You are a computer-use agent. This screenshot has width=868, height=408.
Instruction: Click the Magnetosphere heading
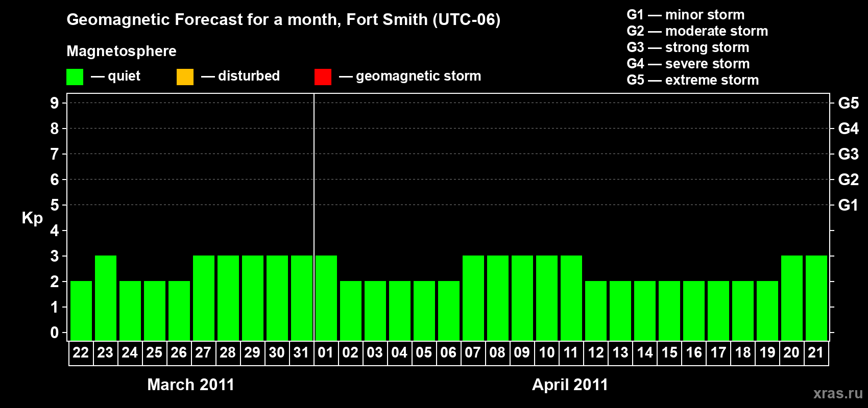pyautogui.click(x=122, y=51)
